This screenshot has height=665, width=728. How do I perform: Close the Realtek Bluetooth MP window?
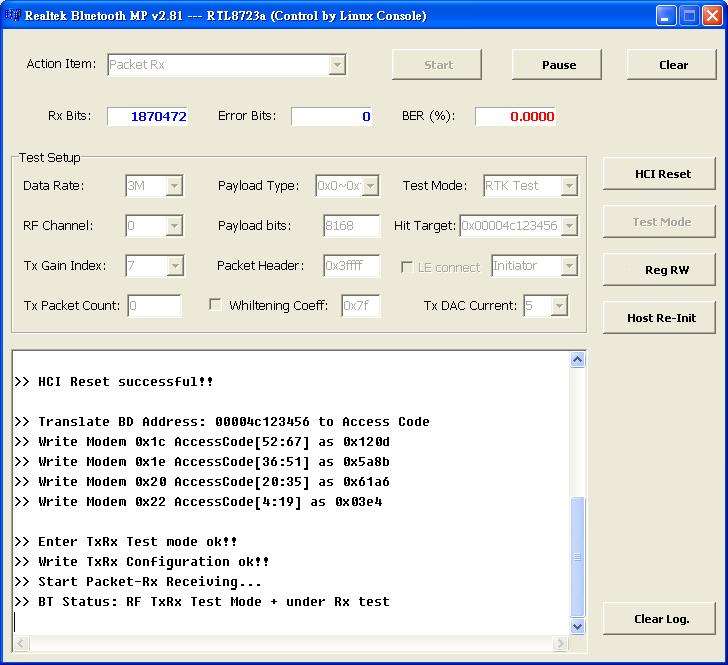coord(712,16)
